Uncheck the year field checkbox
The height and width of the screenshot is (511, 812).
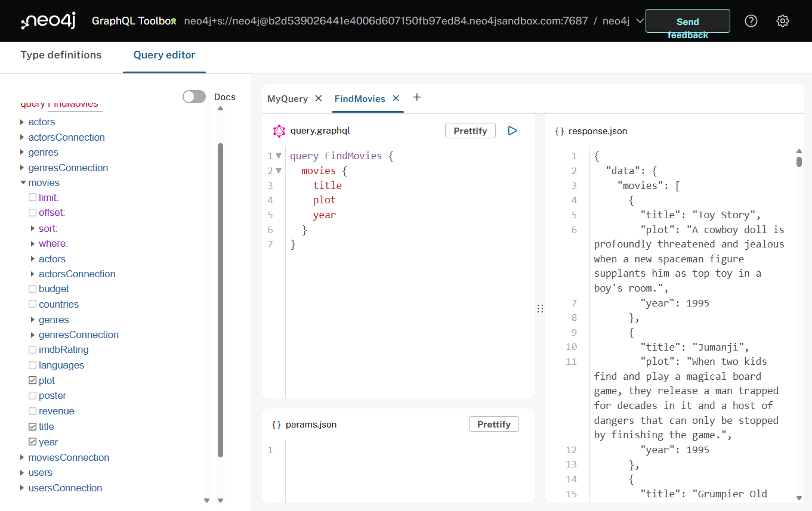(33, 442)
